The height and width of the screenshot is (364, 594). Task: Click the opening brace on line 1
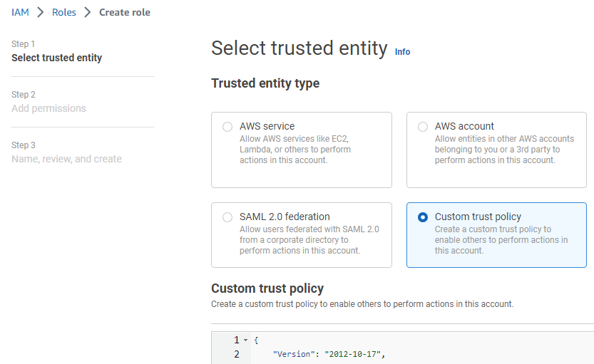[256, 340]
